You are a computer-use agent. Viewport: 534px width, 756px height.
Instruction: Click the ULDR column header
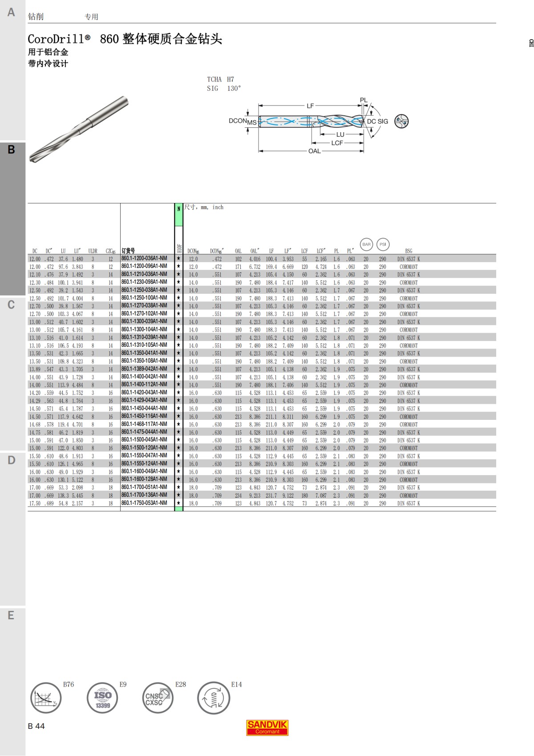[x=93, y=251]
